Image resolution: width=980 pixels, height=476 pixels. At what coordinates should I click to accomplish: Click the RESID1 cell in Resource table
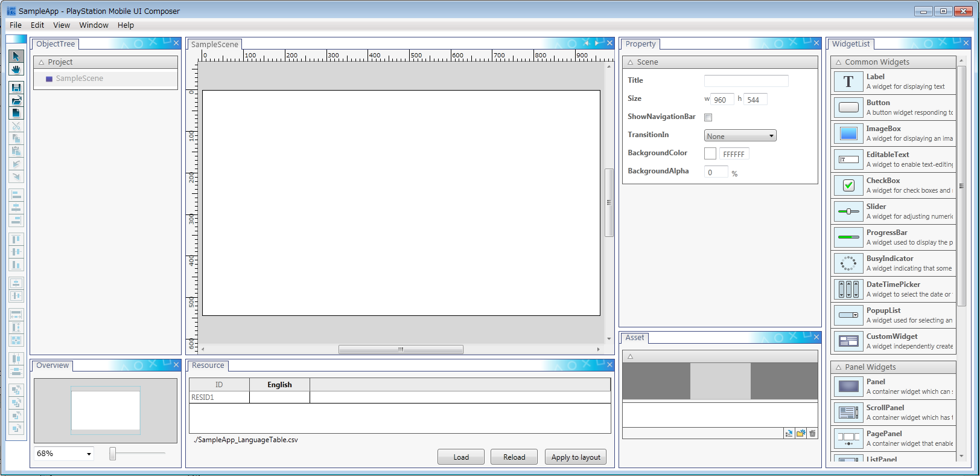tap(219, 397)
